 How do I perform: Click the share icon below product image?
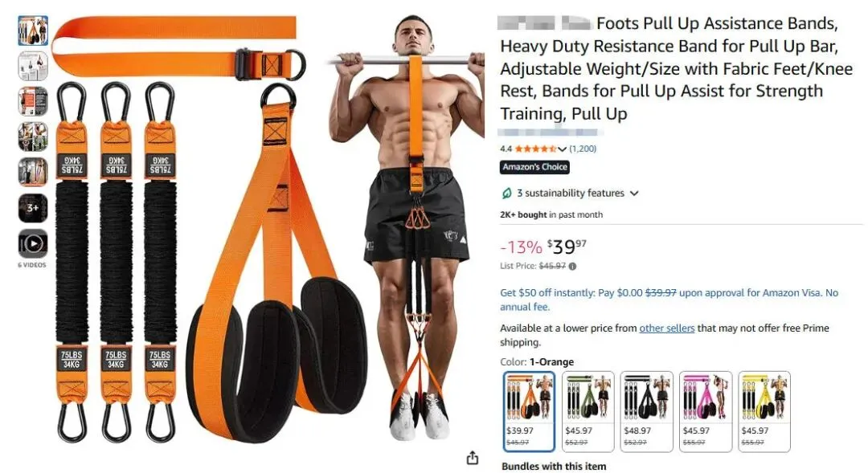point(472,458)
